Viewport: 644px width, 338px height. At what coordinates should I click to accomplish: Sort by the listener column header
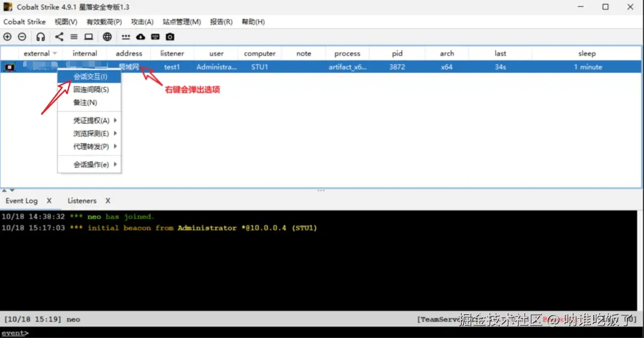coord(172,54)
